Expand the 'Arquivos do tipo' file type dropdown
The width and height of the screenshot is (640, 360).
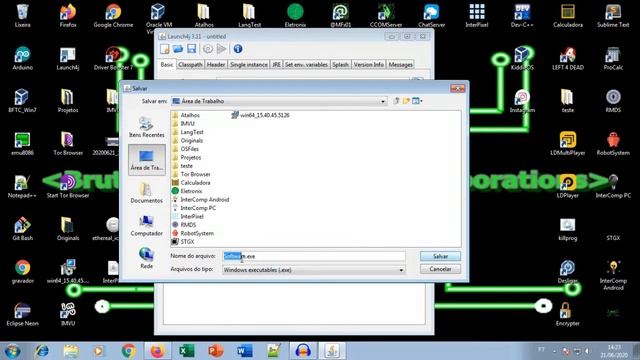(401, 270)
